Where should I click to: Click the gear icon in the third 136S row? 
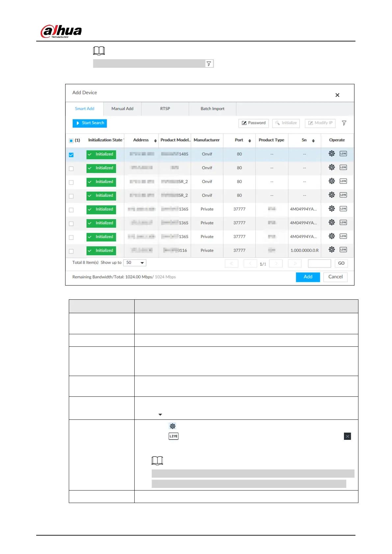click(x=332, y=236)
